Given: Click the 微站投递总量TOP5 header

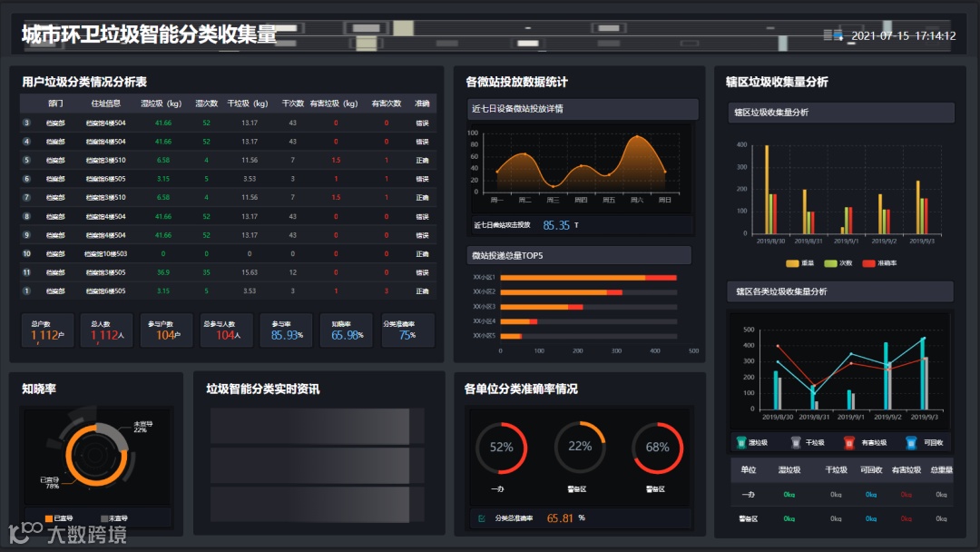Looking at the screenshot, I should pos(579,255).
